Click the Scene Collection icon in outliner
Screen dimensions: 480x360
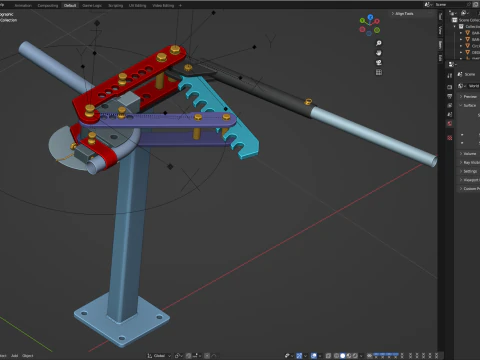(x=454, y=20)
